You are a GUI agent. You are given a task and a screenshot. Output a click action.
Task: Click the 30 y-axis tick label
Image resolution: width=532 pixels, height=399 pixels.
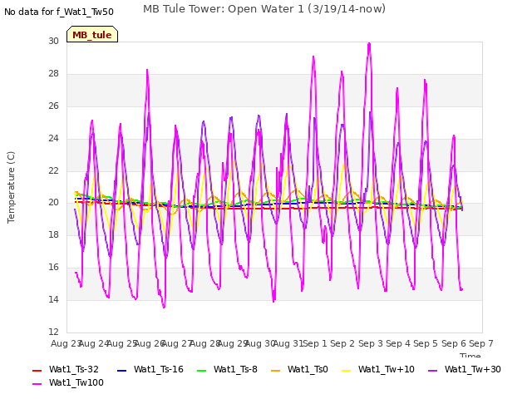pos(53,41)
